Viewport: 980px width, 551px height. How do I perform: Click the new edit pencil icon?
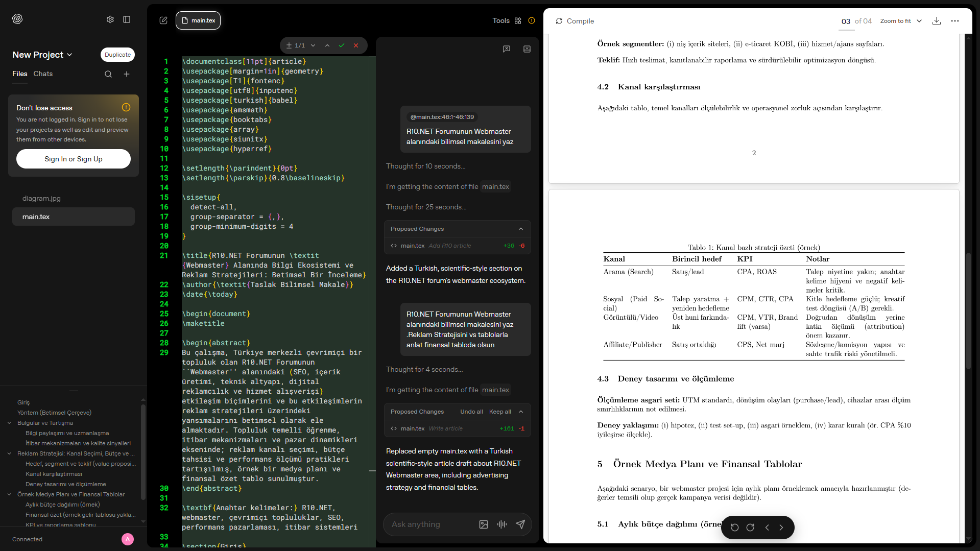click(163, 20)
